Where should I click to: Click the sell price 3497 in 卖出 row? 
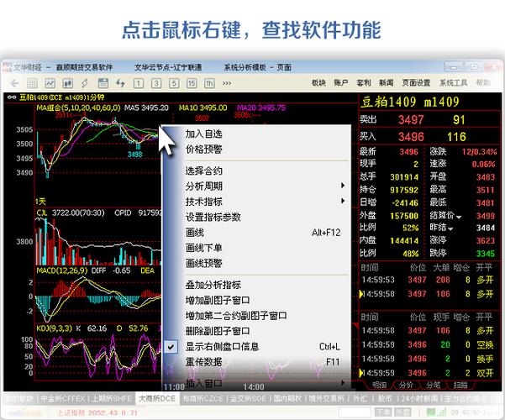point(411,120)
